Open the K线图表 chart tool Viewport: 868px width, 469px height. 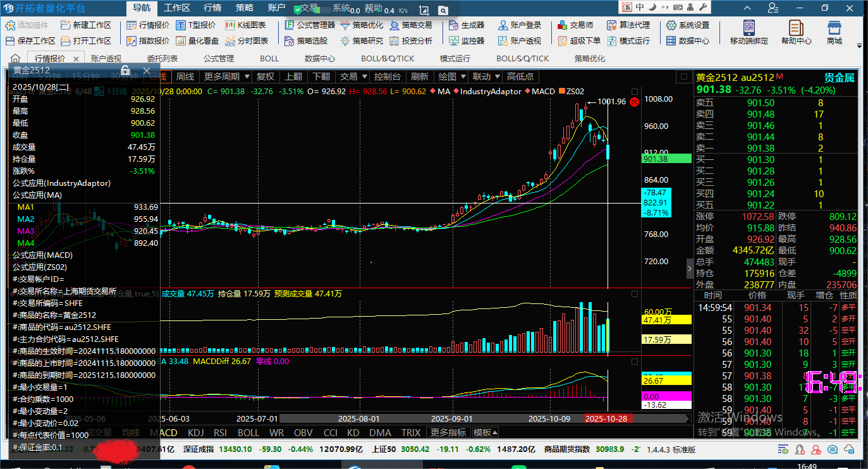245,25
